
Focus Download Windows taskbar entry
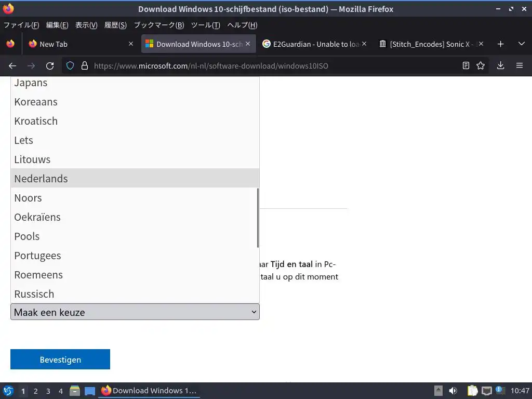point(149,391)
